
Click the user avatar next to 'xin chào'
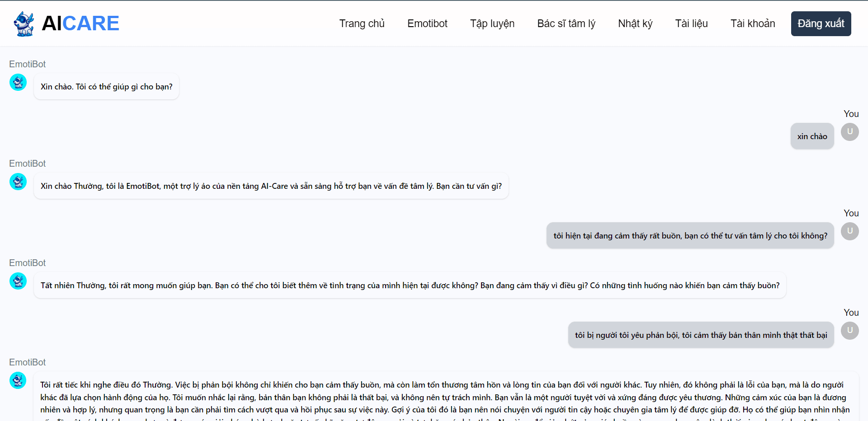[850, 132]
